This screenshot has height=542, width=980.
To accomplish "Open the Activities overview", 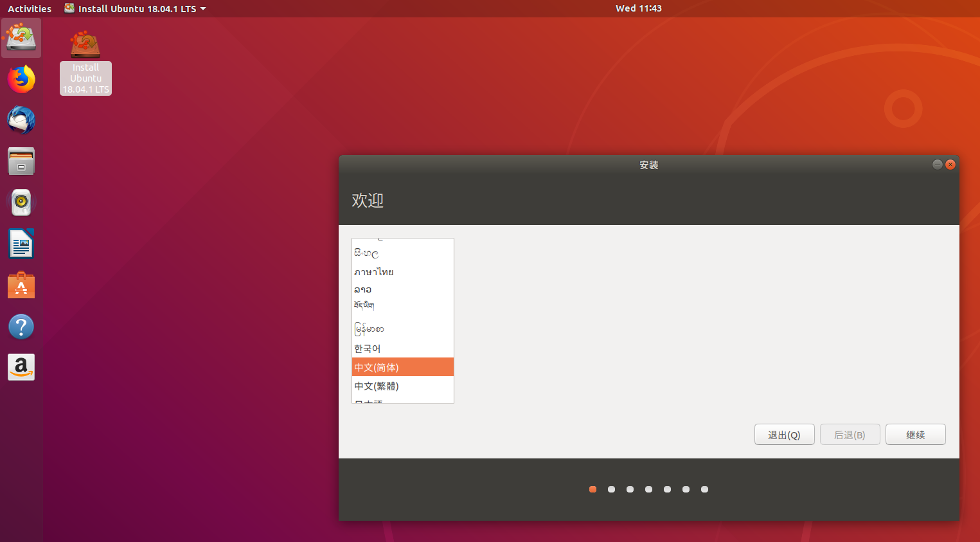I will (30, 8).
